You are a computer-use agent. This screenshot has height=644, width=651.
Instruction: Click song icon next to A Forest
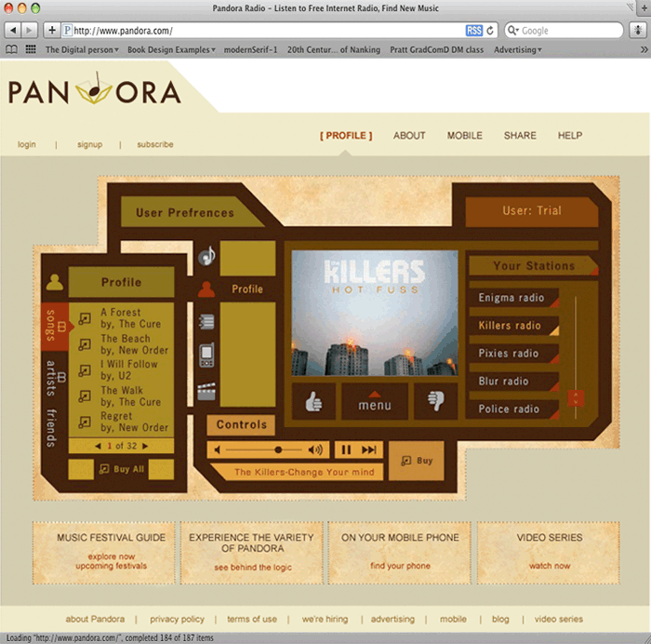pyautogui.click(x=85, y=318)
